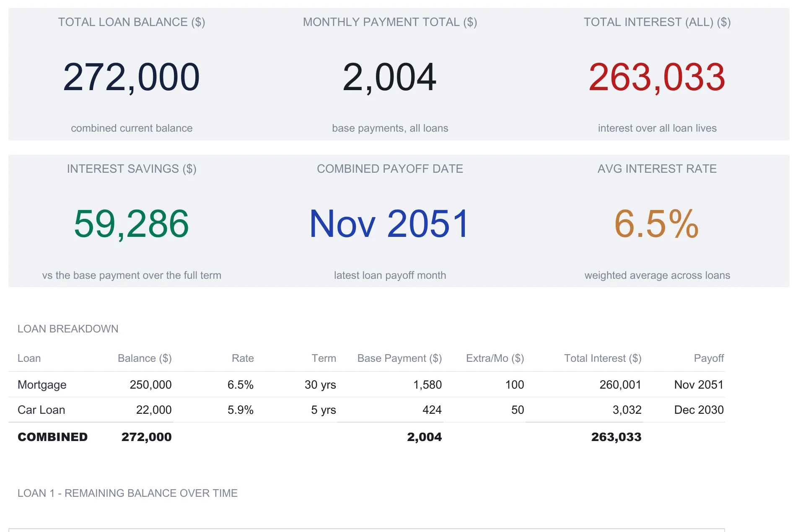Click the AVG INTEREST RATE card title
Image resolution: width=798 pixels, height=532 pixels.
point(657,169)
